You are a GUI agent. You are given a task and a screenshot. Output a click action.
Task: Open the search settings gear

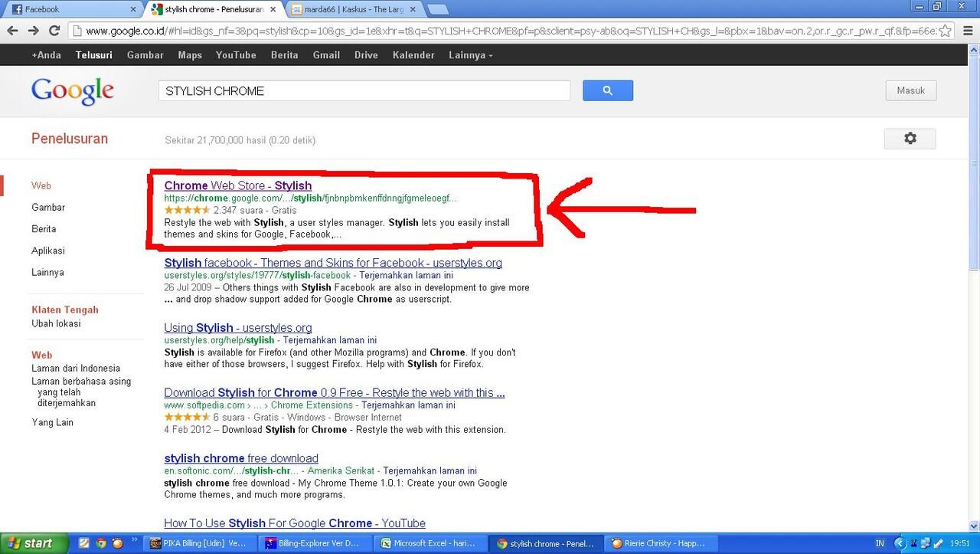coord(910,139)
